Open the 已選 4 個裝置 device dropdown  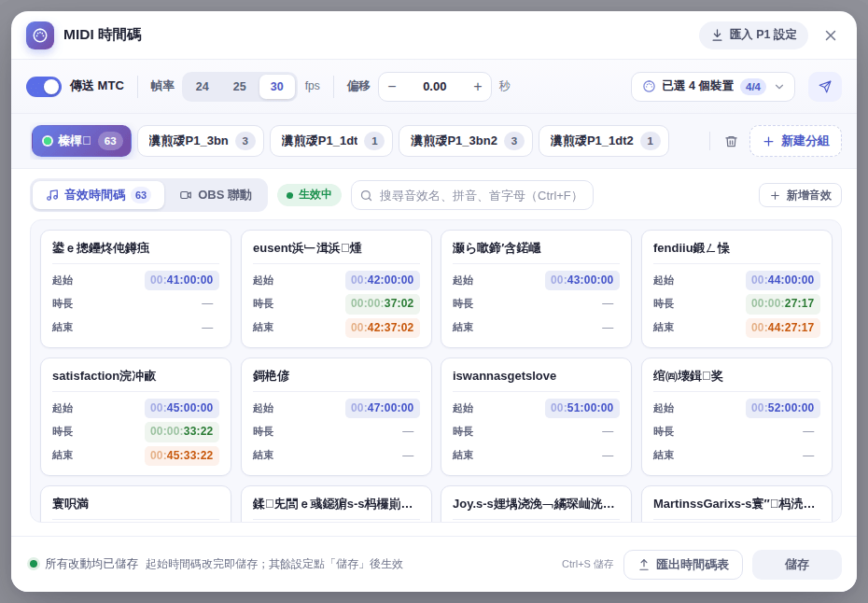(x=713, y=87)
